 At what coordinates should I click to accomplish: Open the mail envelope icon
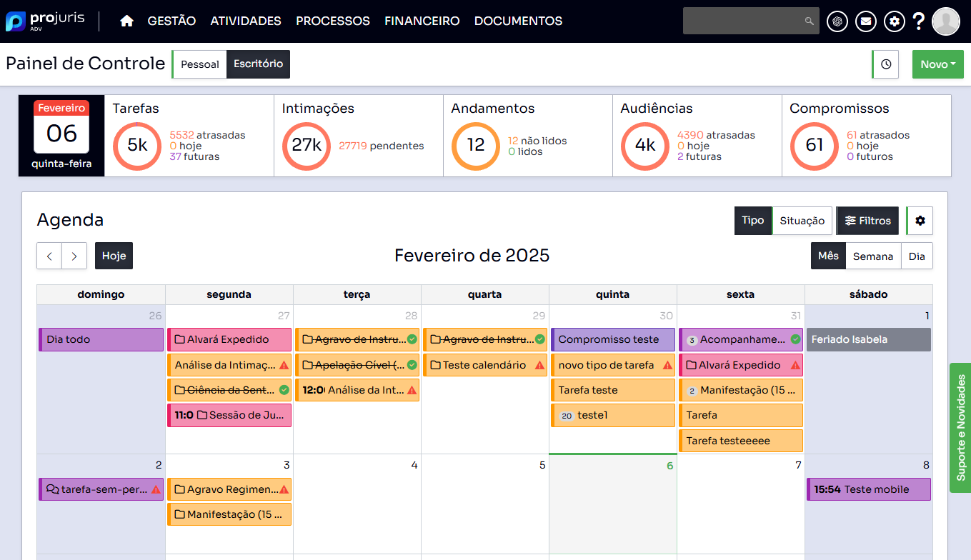point(866,21)
